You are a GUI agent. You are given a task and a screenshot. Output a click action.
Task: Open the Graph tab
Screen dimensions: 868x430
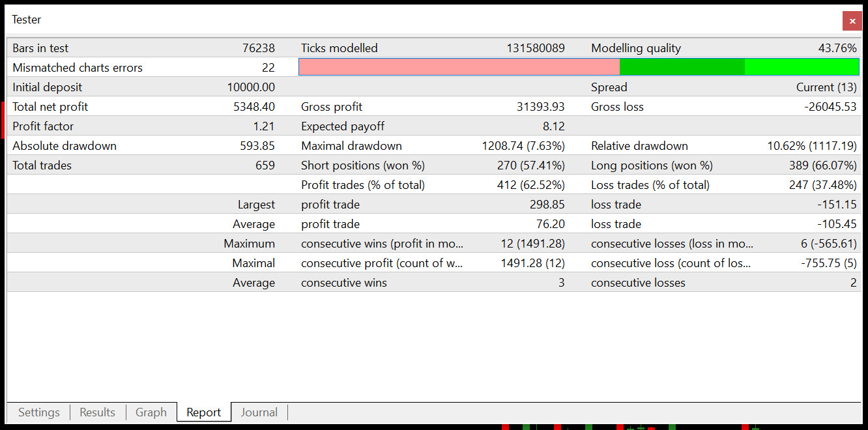click(x=151, y=412)
